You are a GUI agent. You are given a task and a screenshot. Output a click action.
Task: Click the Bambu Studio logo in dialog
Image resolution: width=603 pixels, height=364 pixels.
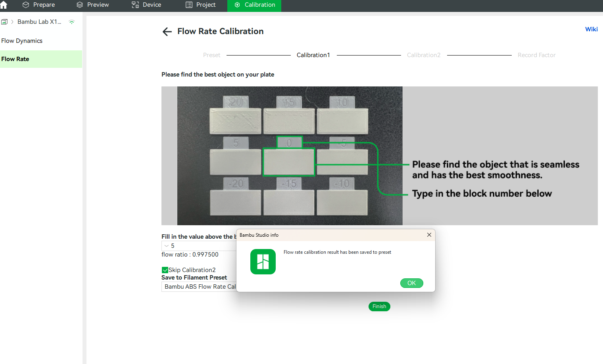263,262
